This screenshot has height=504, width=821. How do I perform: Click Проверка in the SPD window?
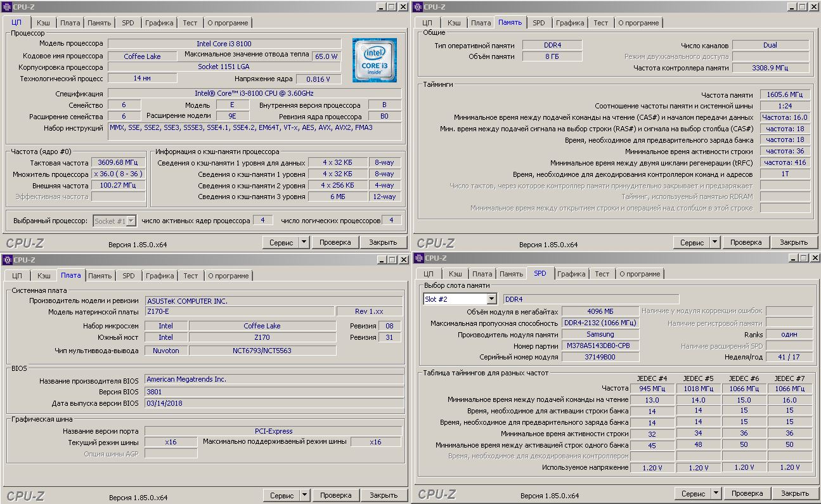[747, 493]
